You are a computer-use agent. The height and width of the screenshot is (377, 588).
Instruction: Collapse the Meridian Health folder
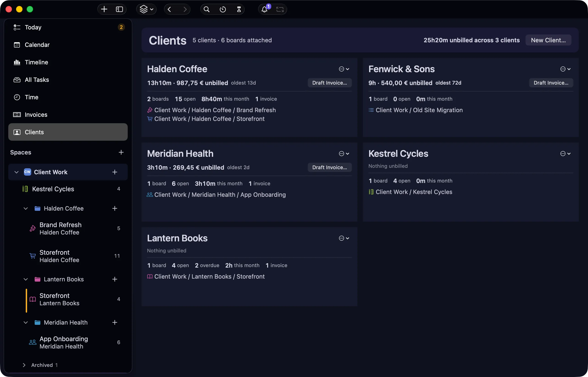[x=26, y=323]
